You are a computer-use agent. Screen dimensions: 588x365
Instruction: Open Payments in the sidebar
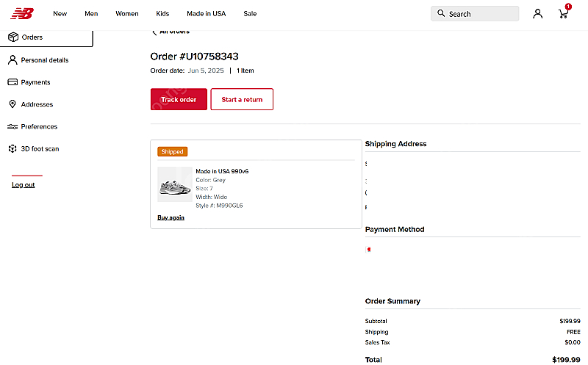(x=35, y=82)
